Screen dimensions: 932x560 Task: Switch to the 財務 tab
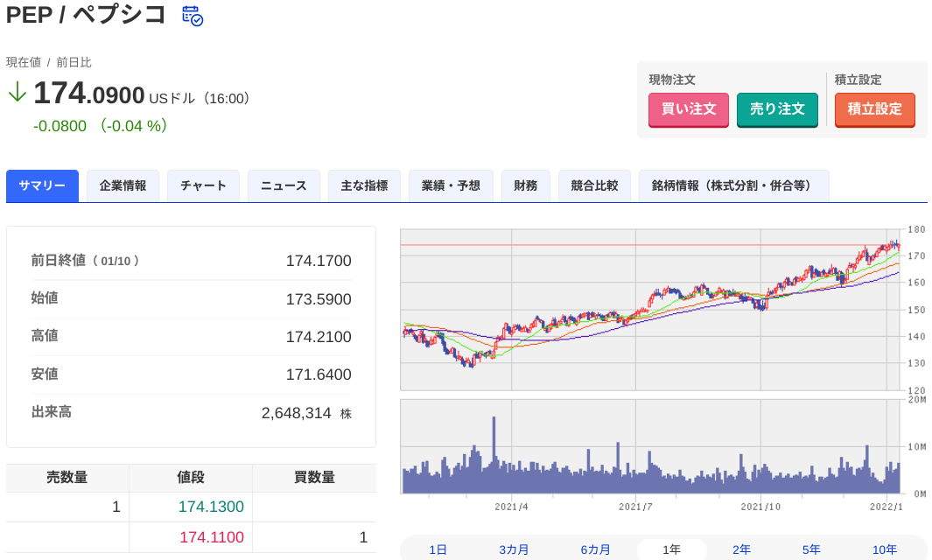(x=525, y=185)
